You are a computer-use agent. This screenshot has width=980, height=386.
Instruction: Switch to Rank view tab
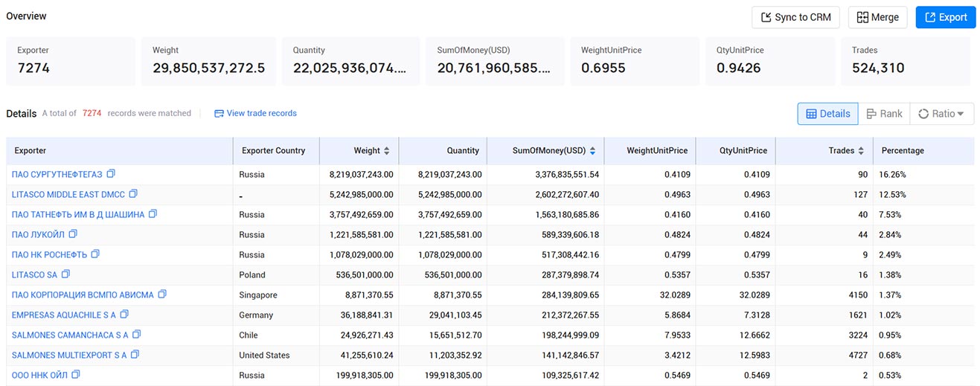click(884, 114)
